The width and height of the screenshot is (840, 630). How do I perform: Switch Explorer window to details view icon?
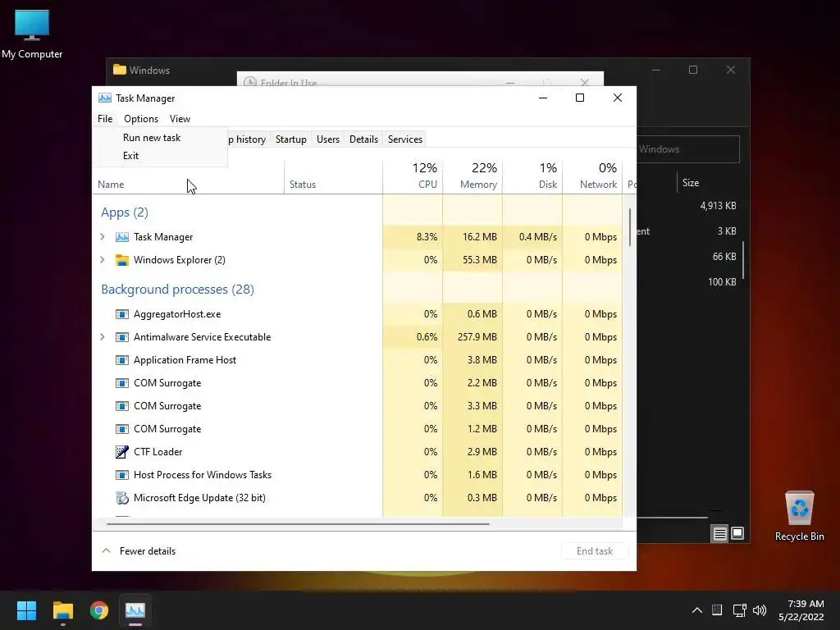coord(719,533)
